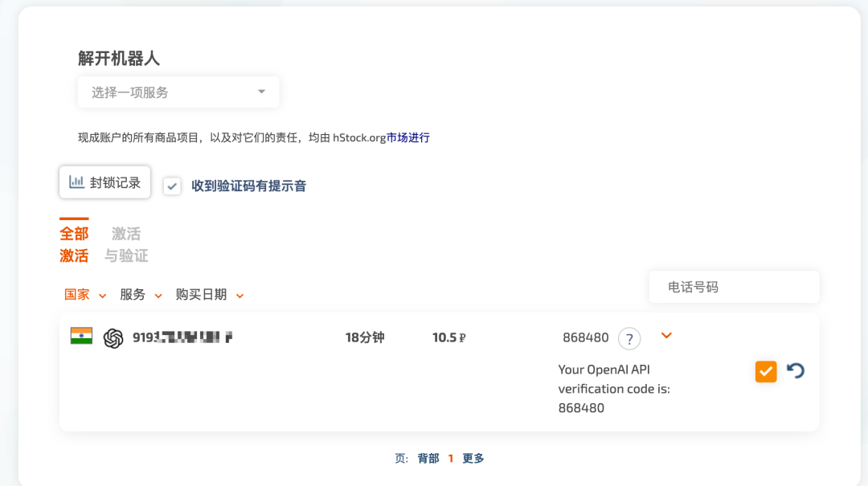Click the OpenAI logo icon

pos(113,337)
